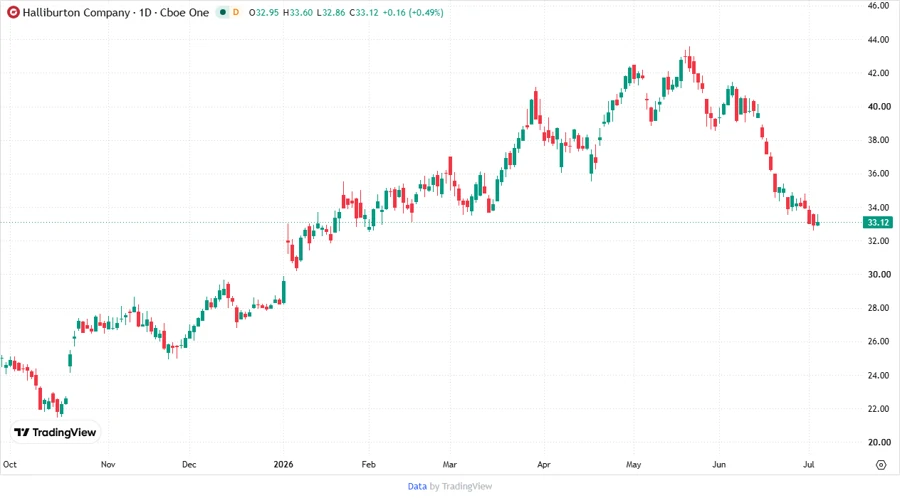Click the 22.00 price axis label
This screenshot has width=900, height=498.
(879, 408)
